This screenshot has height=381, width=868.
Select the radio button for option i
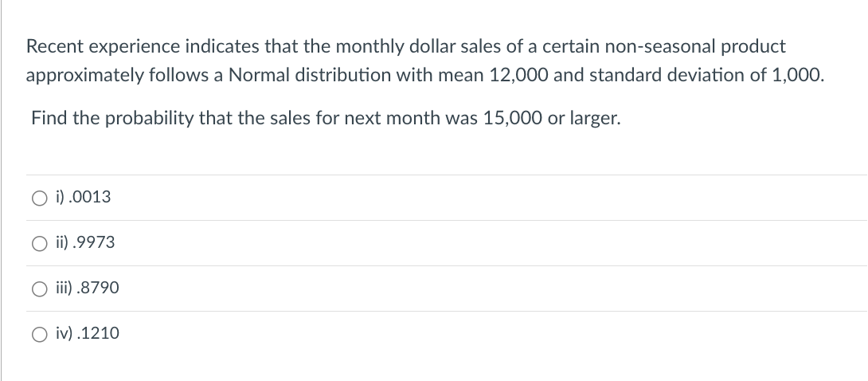point(39,198)
